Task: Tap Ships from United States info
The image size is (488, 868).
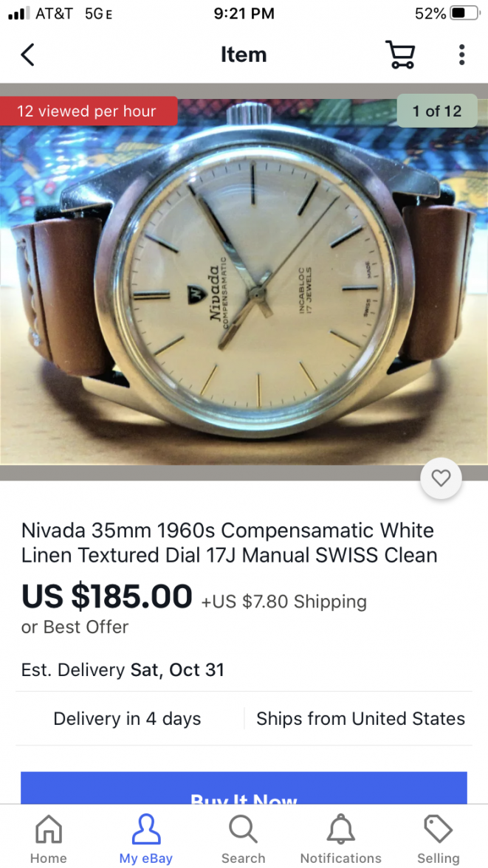Action: [360, 719]
